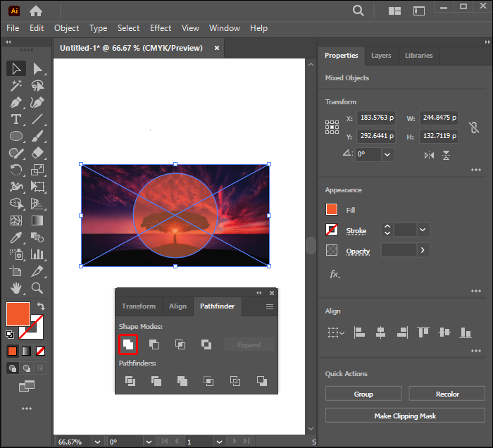Open the stroke weight dropdown
This screenshot has height=448, width=493.
tap(423, 230)
